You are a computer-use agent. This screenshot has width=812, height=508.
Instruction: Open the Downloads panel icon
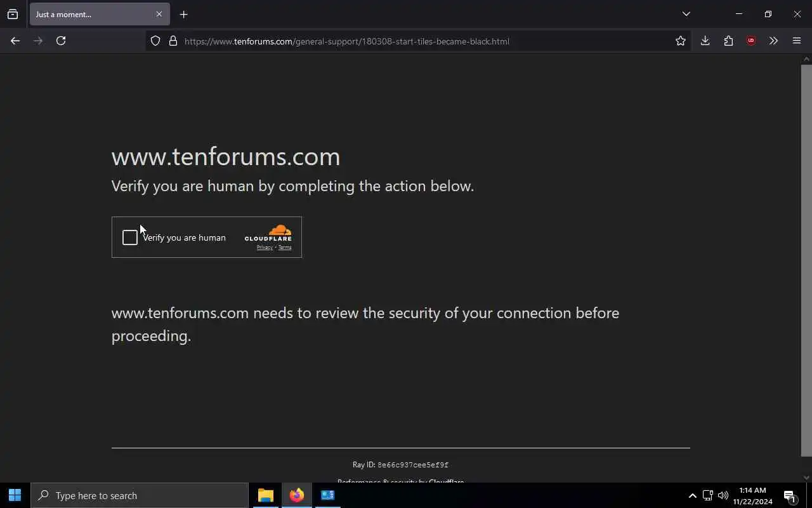[705, 41]
